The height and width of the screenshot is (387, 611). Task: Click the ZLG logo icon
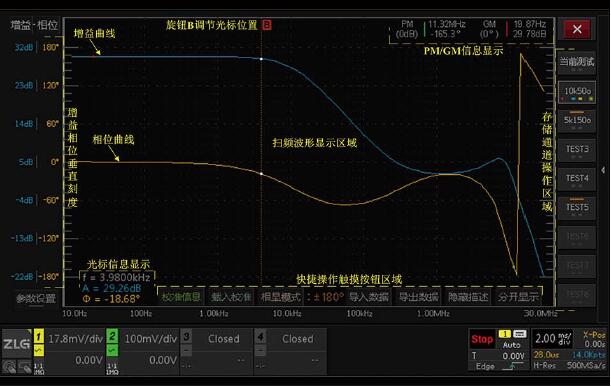point(17,343)
